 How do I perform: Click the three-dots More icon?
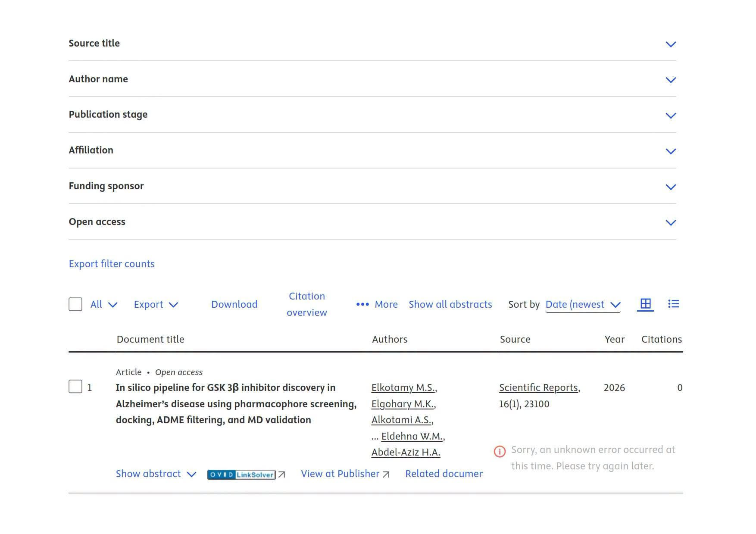tap(362, 305)
